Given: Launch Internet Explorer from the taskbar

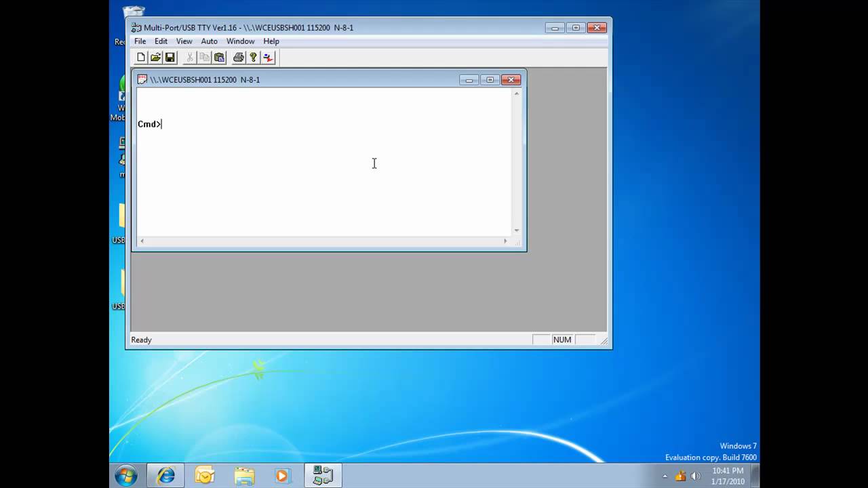Looking at the screenshot, I should click(x=165, y=476).
